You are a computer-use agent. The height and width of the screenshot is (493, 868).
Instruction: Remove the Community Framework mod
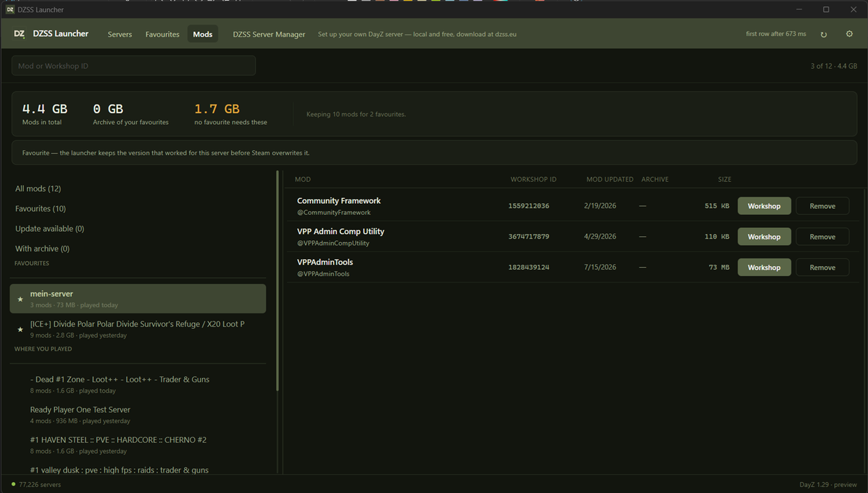823,206
